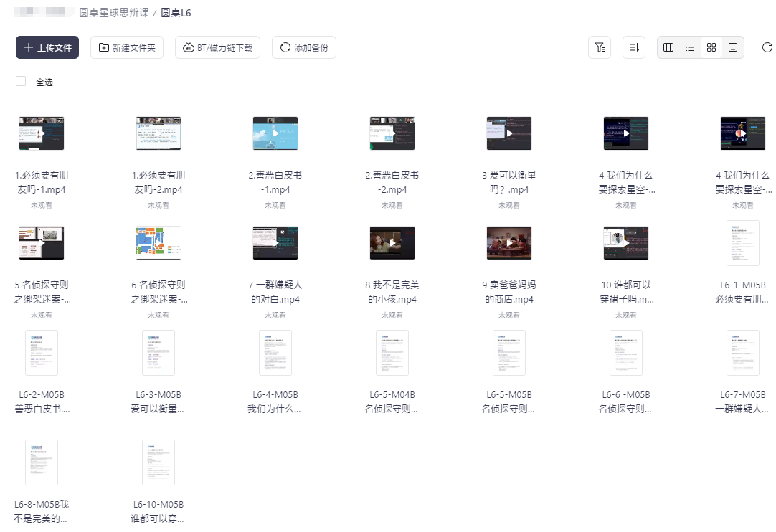Refresh the file list
The height and width of the screenshot is (532, 776).
pyautogui.click(x=767, y=47)
